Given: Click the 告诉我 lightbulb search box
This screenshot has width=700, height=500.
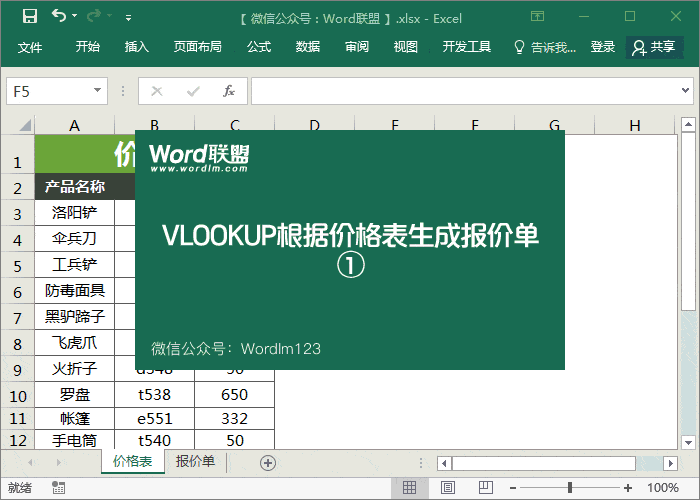Looking at the screenshot, I should [x=545, y=47].
